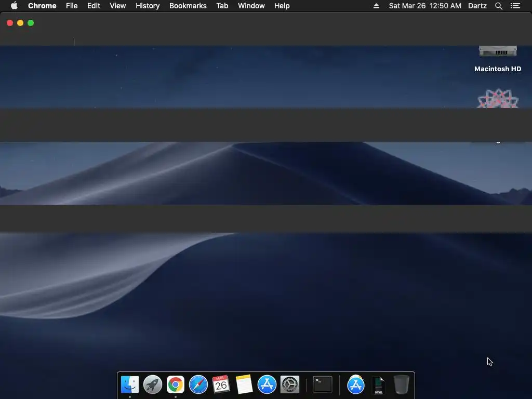Open Safari compass icon in Dock

tap(198, 384)
